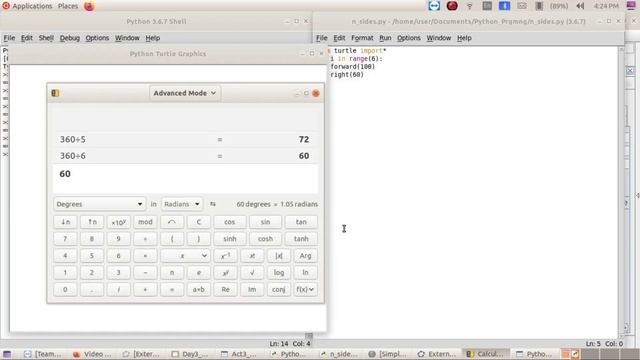Image resolution: width=640 pixels, height=360 pixels.
Task: Switch to Day3_ taskbar item
Action: coord(191,354)
